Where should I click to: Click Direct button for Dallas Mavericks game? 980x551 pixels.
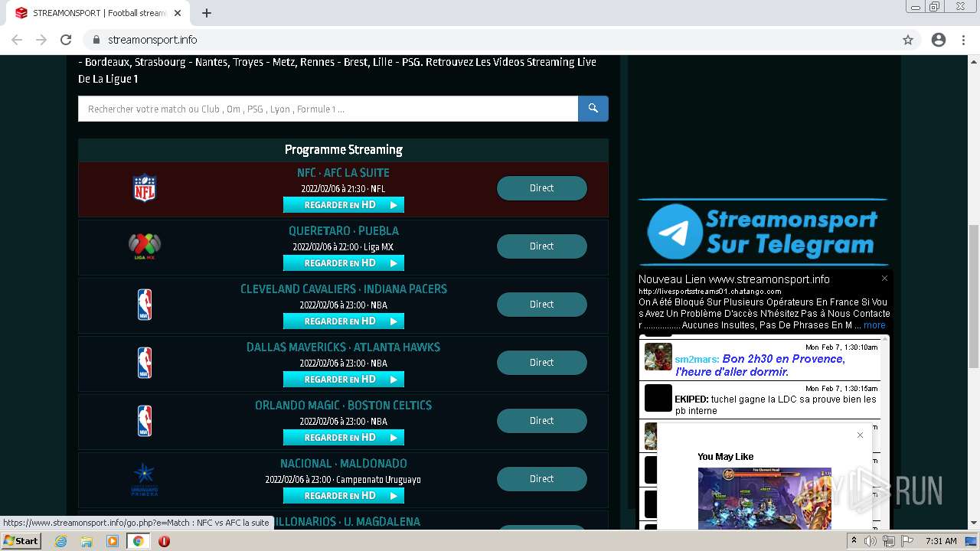pos(542,363)
